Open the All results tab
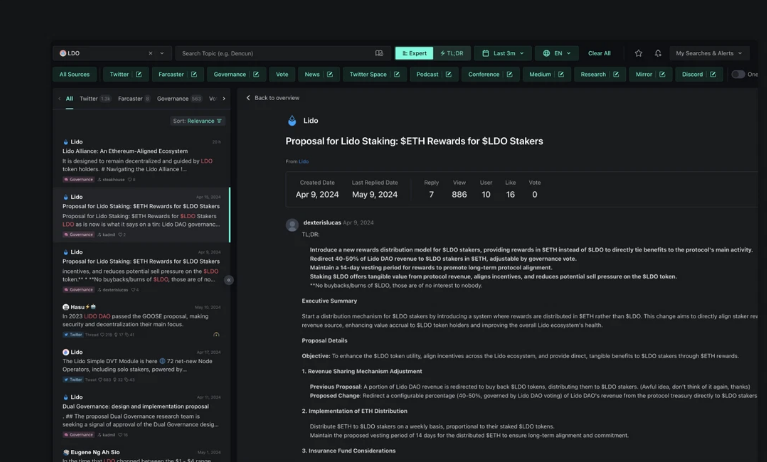767x462 pixels. coord(69,99)
